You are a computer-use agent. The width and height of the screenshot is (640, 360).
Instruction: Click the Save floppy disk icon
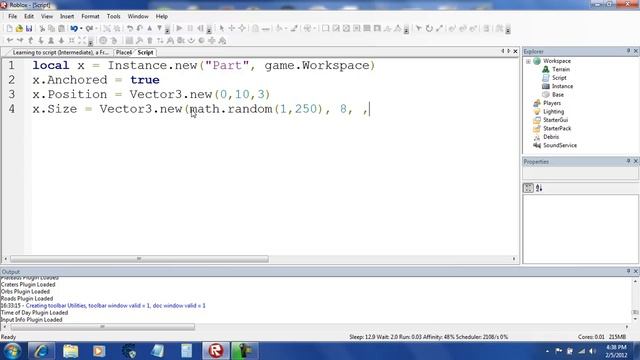tap(29, 29)
